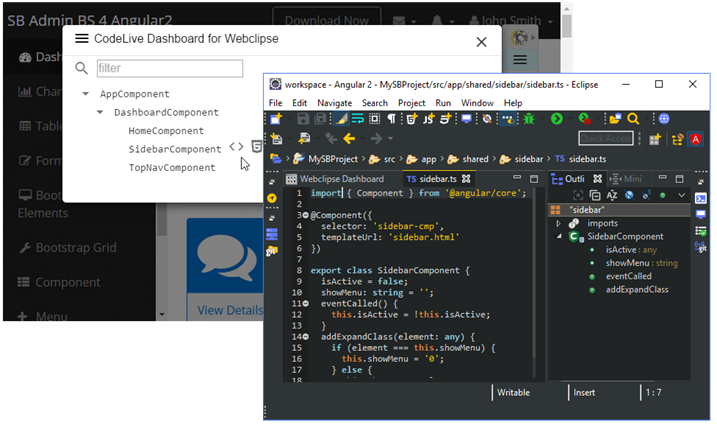Collapse the AppComponent tree node
This screenshot has height=425, width=717.
click(86, 94)
